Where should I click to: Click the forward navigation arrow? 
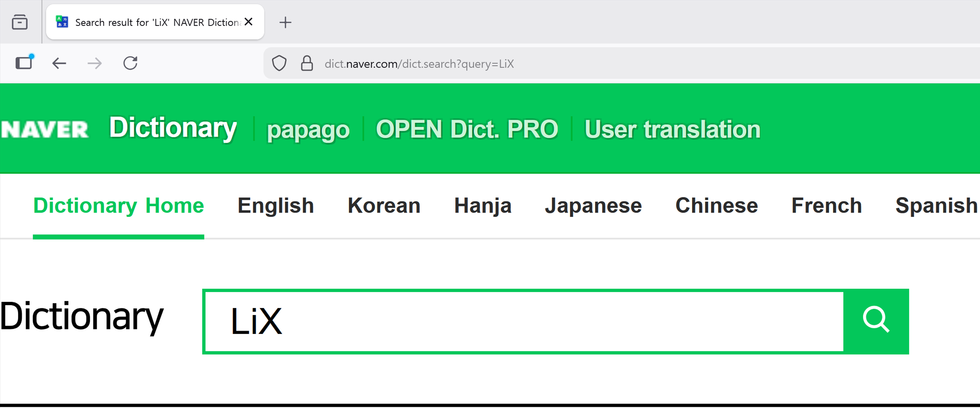[x=94, y=63]
